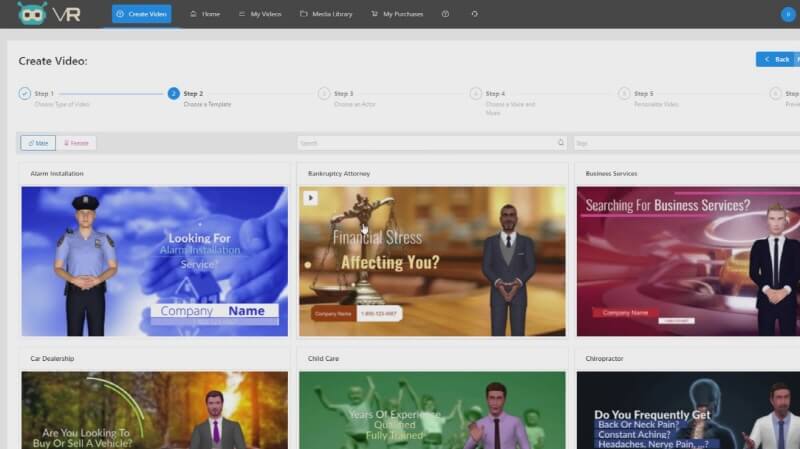
Task: Select the Chiropractor template thumbnail
Action: click(x=688, y=410)
